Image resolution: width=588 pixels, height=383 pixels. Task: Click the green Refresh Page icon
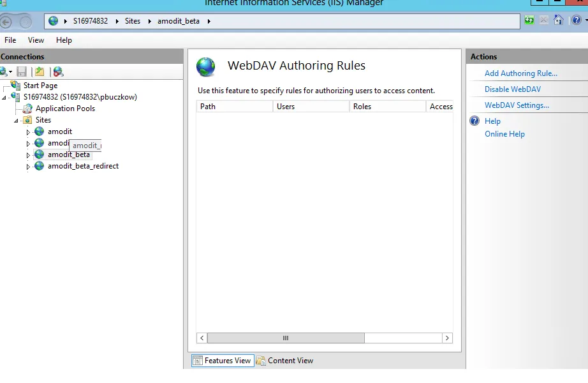[x=529, y=20]
